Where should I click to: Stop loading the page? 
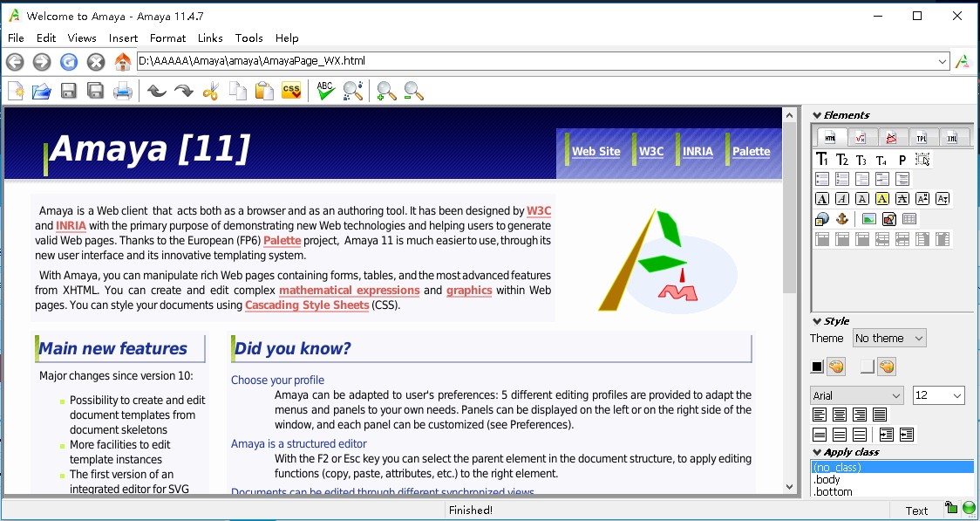pyautogui.click(x=96, y=61)
